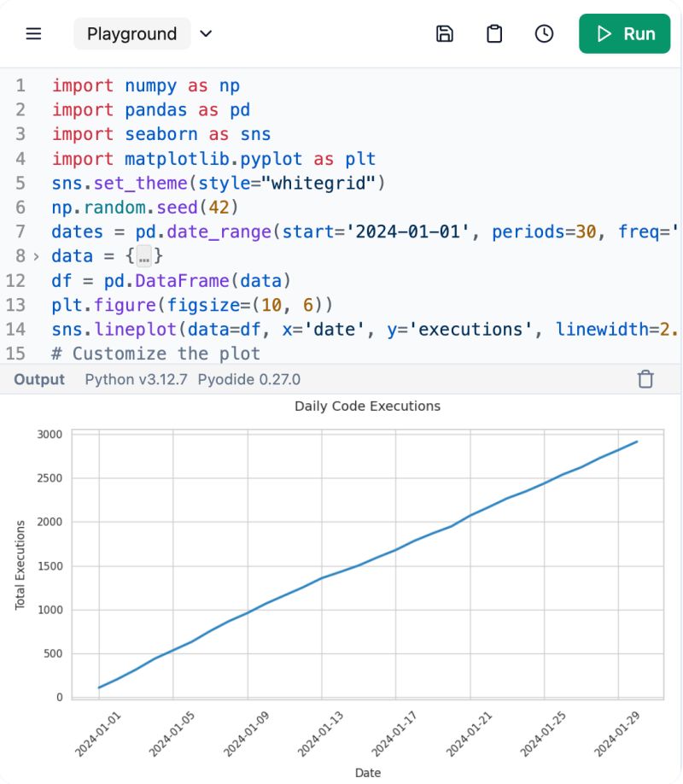
Task: Click line number 1 in the gutter
Action: (x=20, y=85)
